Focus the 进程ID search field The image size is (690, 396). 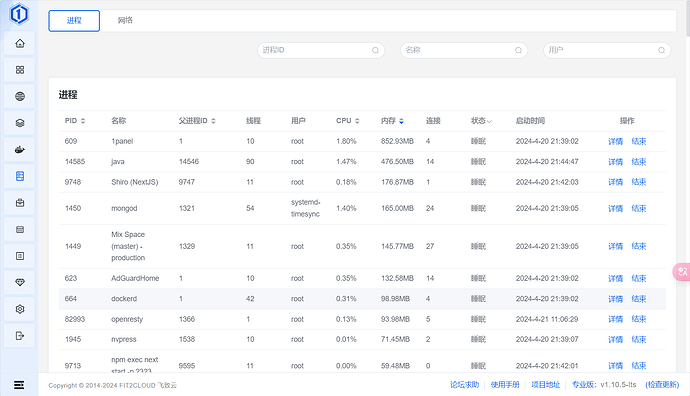click(321, 50)
